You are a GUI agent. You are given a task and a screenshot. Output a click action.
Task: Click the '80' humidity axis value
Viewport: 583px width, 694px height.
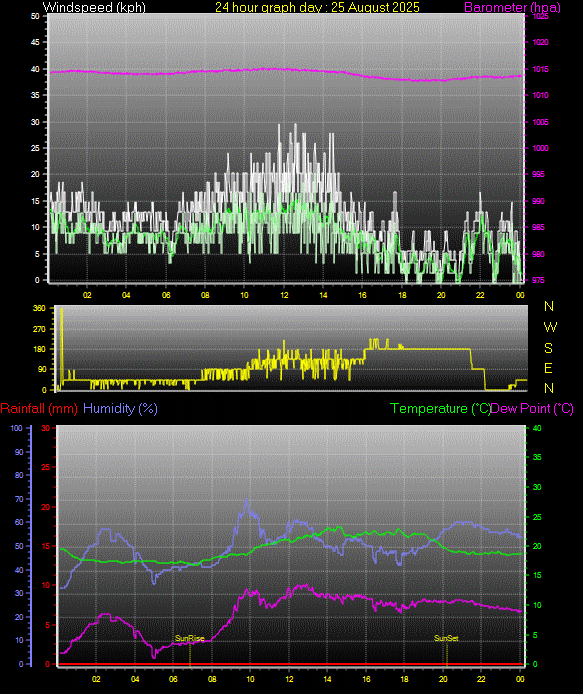point(19,475)
